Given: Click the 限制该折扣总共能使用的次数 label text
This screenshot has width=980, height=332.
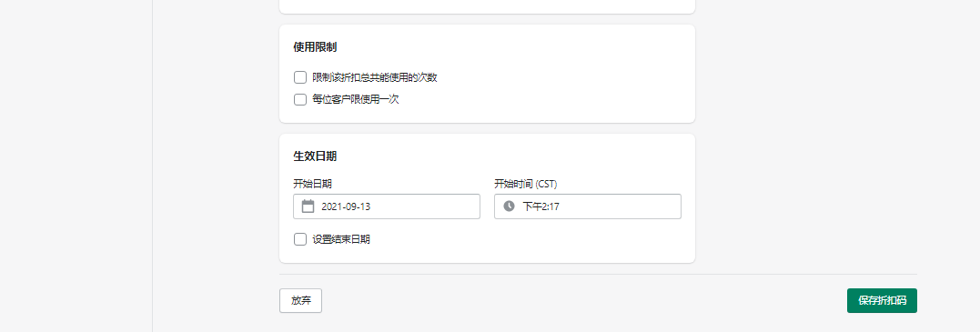Looking at the screenshot, I should (374, 77).
